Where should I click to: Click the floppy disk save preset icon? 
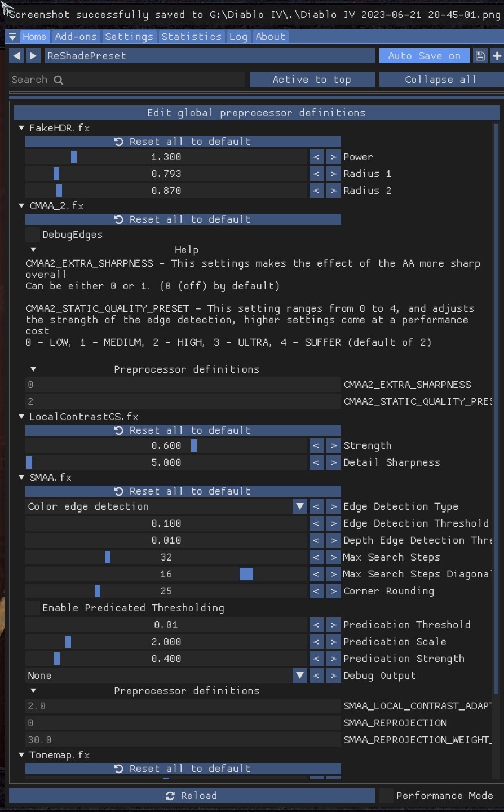[x=480, y=55]
